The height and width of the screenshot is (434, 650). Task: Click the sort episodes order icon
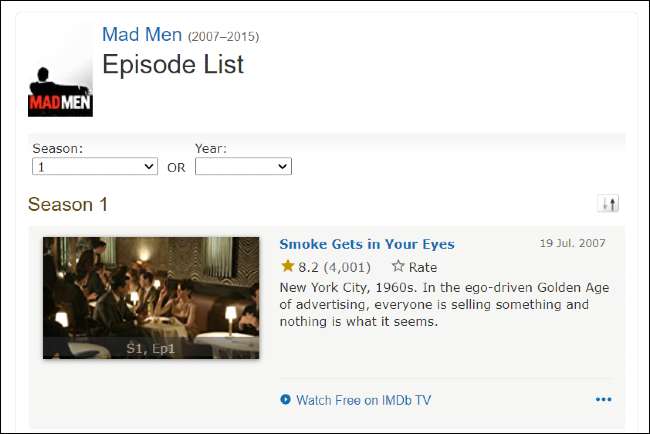[608, 204]
